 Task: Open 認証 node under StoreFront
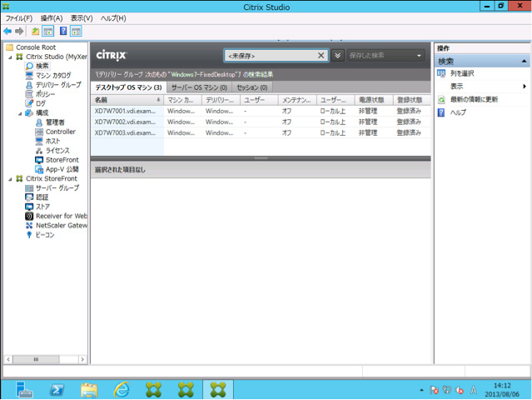tap(42, 197)
